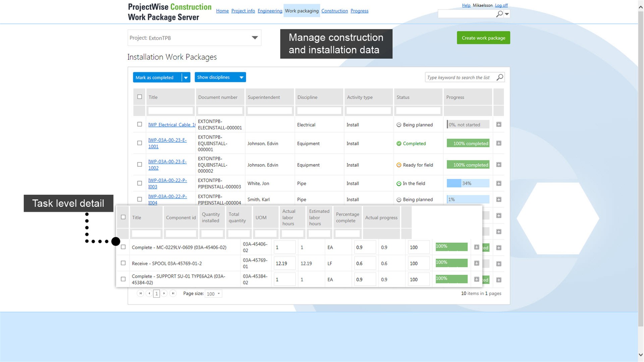Open the Page size dropdown

click(x=213, y=294)
